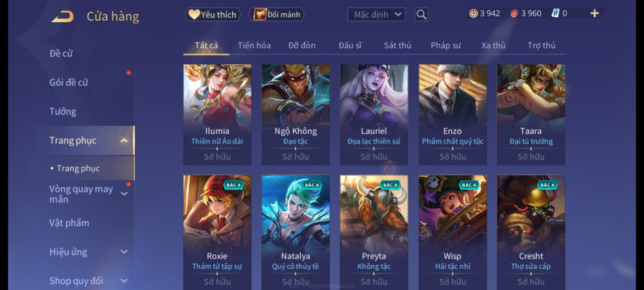
Task: Select Ilumia Thiên nữ Áo dài skin card
Action: coord(217,115)
